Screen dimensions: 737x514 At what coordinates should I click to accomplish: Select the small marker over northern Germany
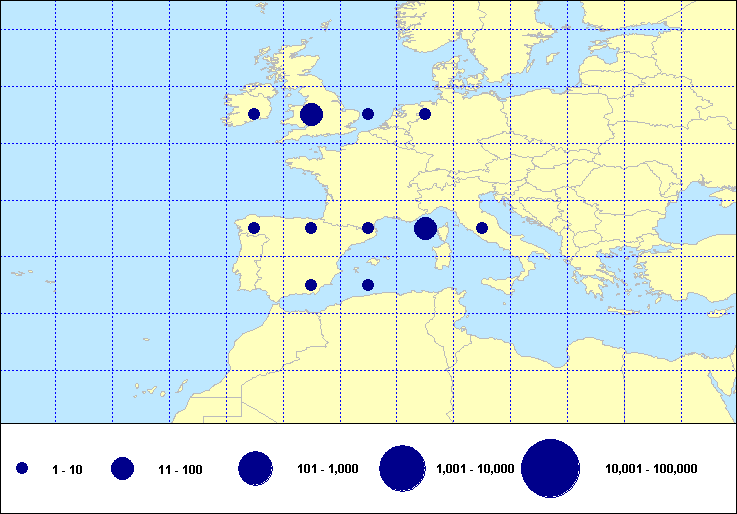click(425, 114)
